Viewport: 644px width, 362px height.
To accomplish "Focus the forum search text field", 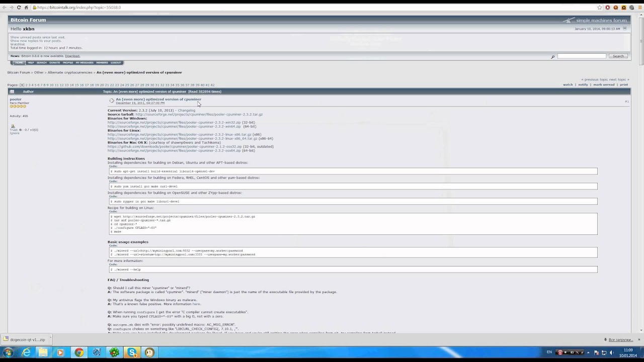I will (x=582, y=56).
